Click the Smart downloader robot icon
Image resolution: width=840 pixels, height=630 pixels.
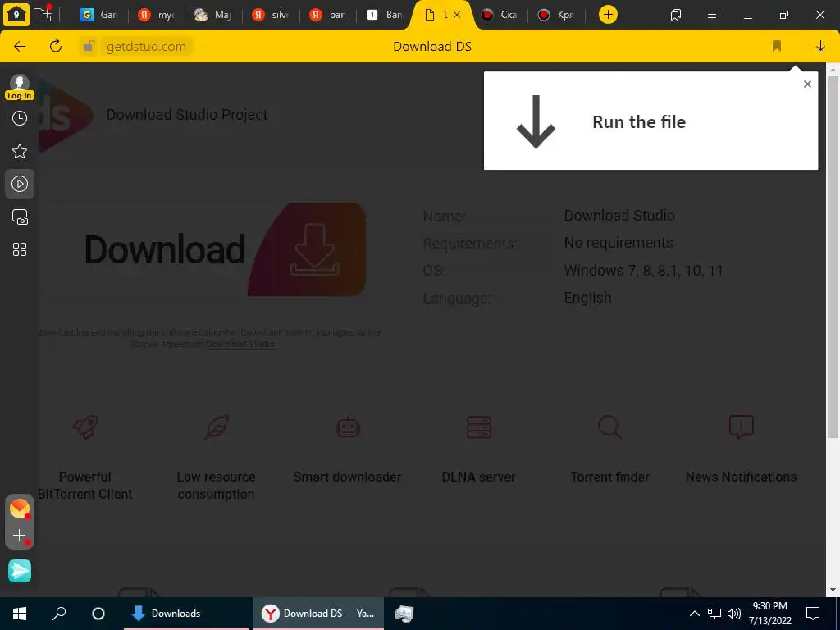point(348,427)
